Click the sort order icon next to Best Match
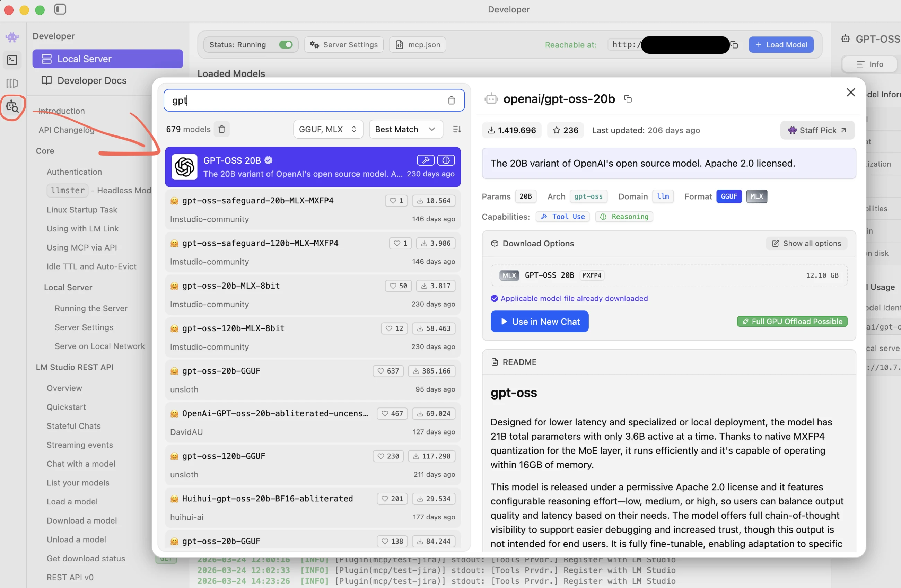Screen dimensions: 901x588 [457, 130]
